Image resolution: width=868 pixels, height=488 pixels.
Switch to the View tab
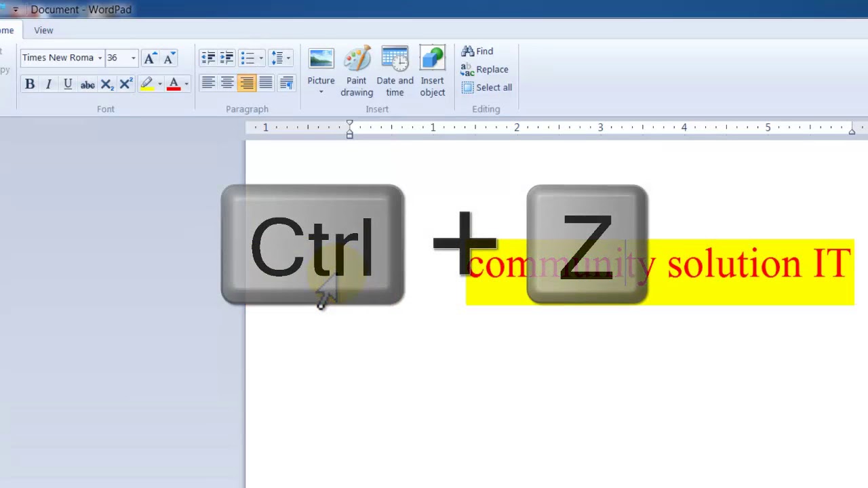(43, 30)
